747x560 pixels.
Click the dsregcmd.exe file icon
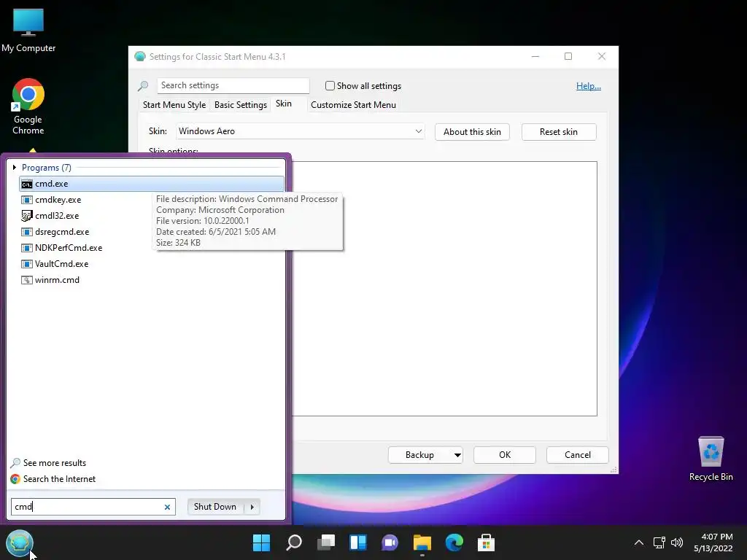click(x=27, y=232)
